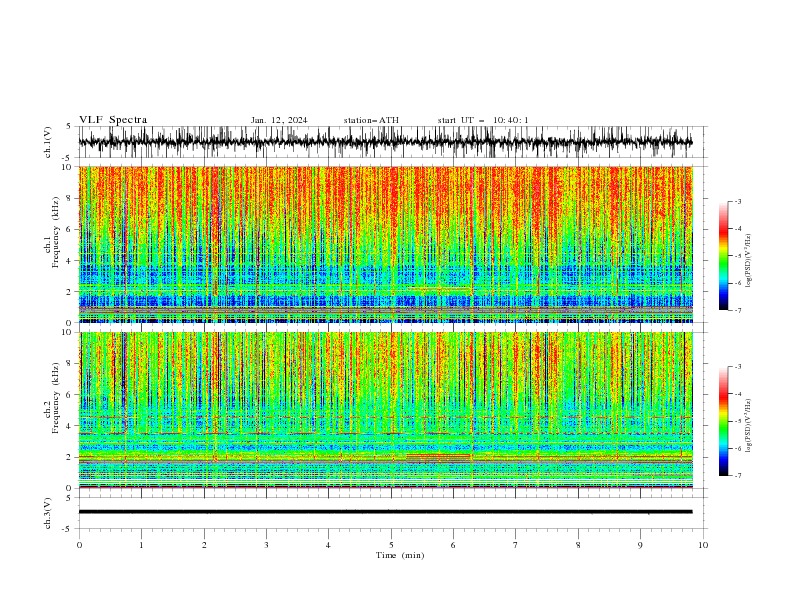Click the time axis tick label '9'
This screenshot has height=612, width=792.
click(x=640, y=545)
